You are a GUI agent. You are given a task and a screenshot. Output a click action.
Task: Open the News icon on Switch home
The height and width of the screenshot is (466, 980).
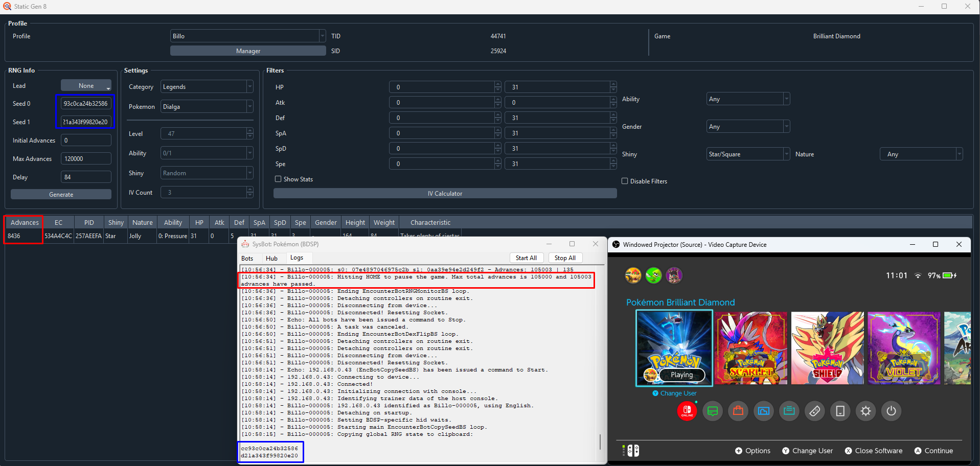pos(712,411)
